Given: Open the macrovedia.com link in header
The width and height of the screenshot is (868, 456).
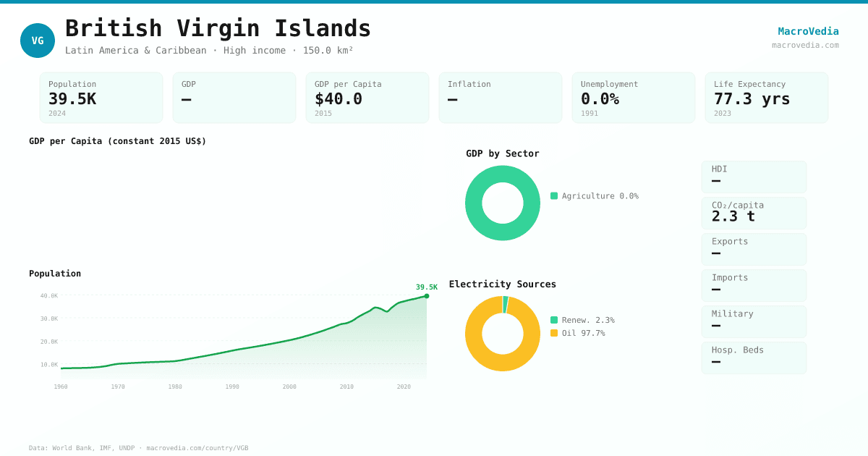Looking at the screenshot, I should tap(805, 45).
